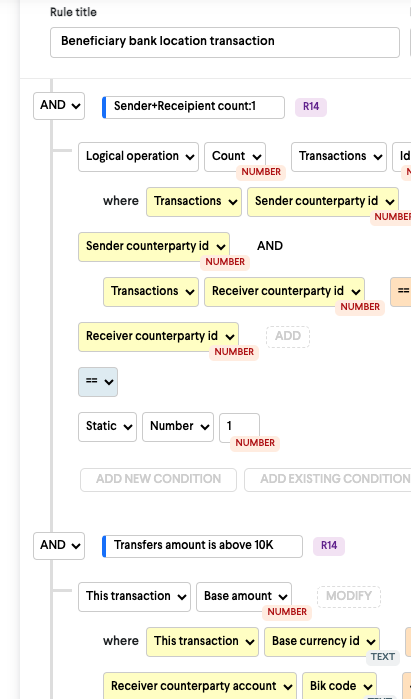Click ADD EXISTING CONDITION button
411x699 pixels.
coord(328,480)
